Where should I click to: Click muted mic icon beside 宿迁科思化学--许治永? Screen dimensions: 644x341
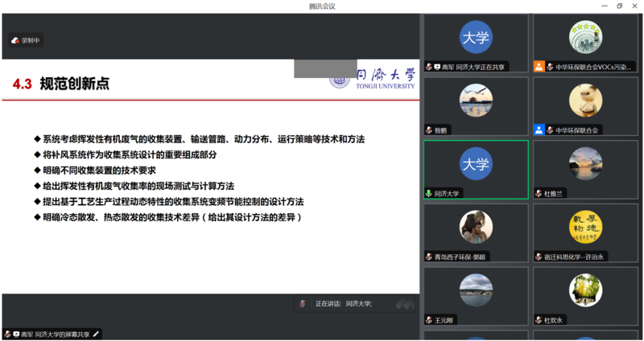click(x=539, y=257)
